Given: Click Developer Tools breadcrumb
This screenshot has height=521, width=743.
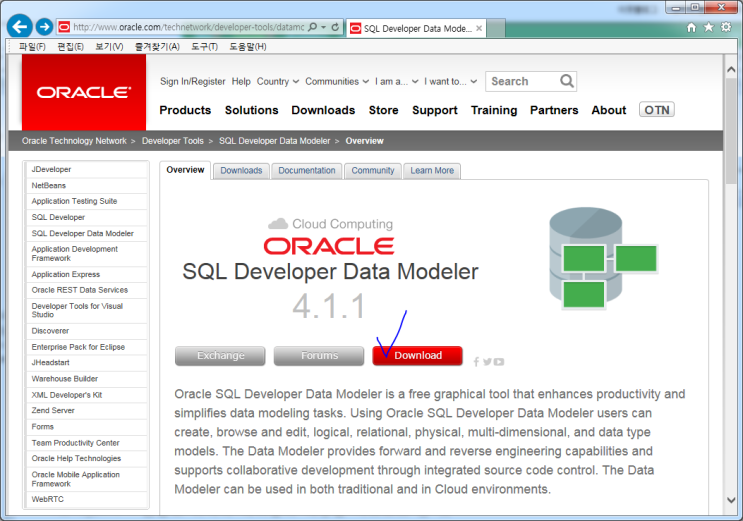Looking at the screenshot, I should pos(172,141).
